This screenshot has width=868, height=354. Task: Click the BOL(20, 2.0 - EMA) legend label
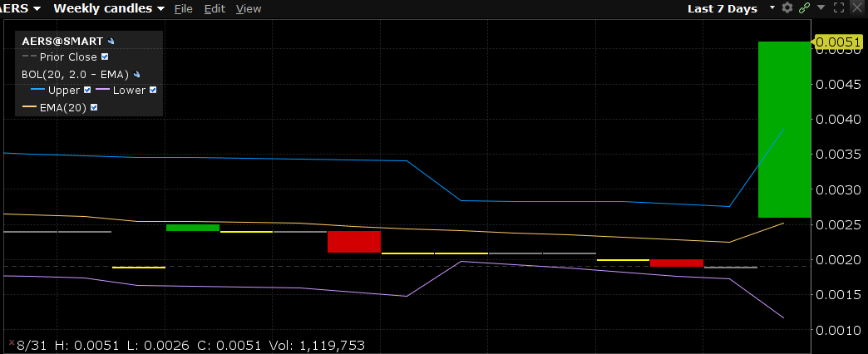pyautogui.click(x=76, y=74)
